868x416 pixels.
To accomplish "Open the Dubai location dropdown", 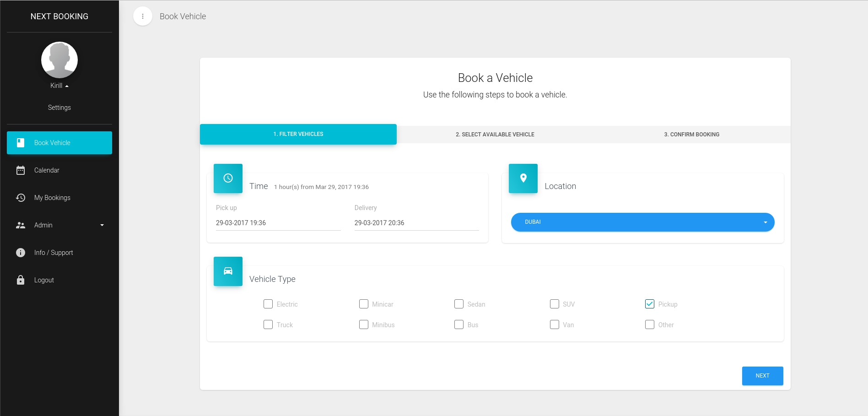I will (642, 222).
